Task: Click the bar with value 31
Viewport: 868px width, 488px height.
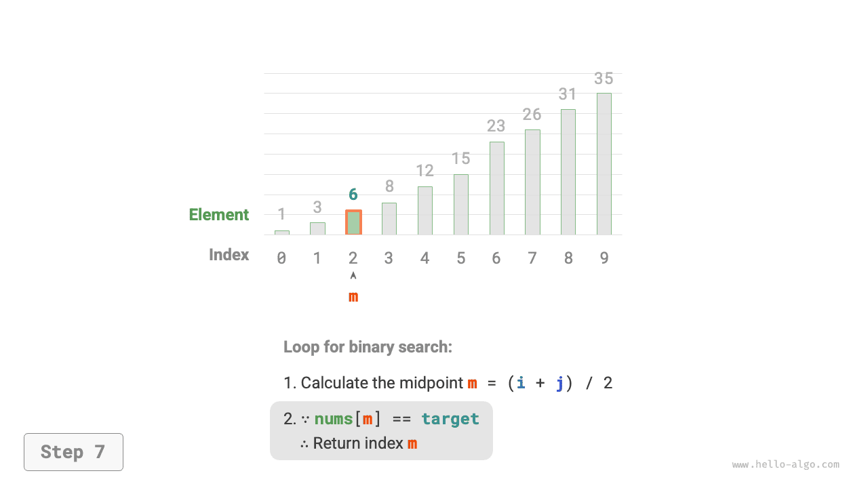Action: (x=568, y=172)
